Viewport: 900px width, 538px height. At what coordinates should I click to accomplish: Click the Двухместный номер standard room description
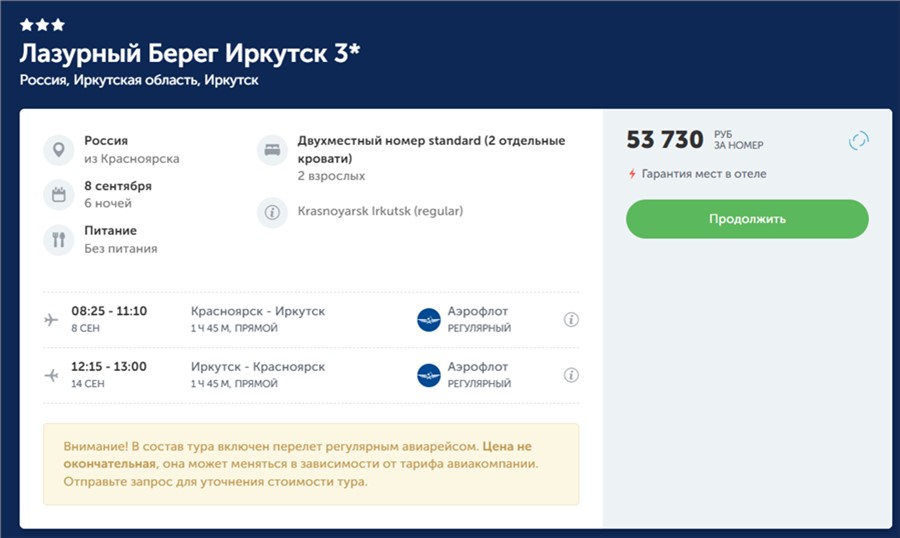431,149
